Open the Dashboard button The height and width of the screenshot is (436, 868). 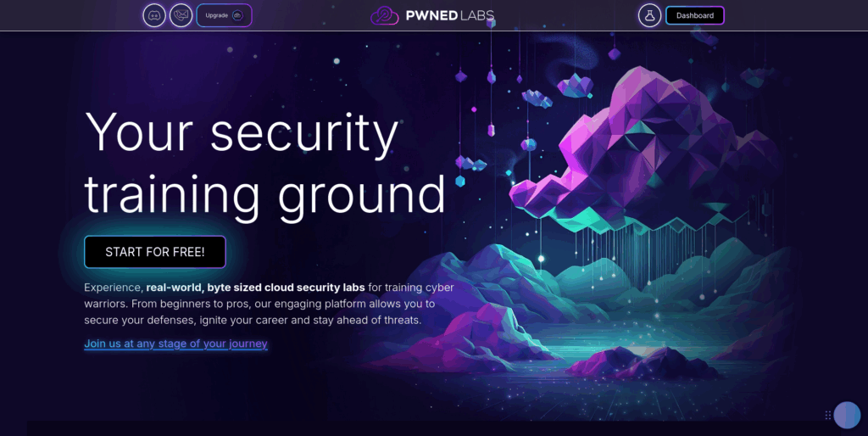click(695, 15)
